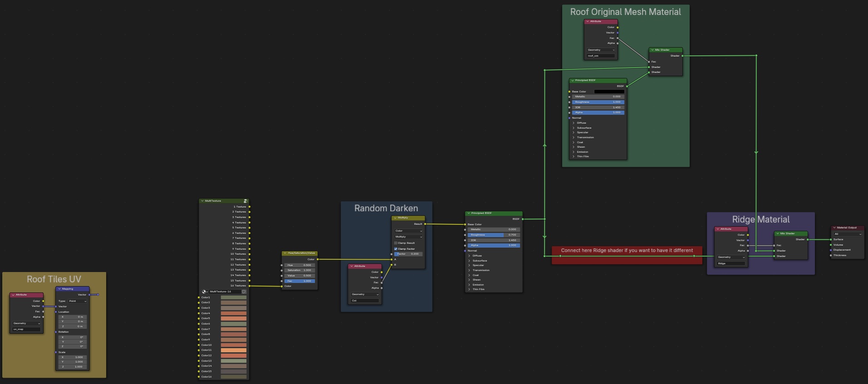This screenshot has height=384, width=868.
Task: Click the black Base Color swatch
Action: click(x=609, y=92)
